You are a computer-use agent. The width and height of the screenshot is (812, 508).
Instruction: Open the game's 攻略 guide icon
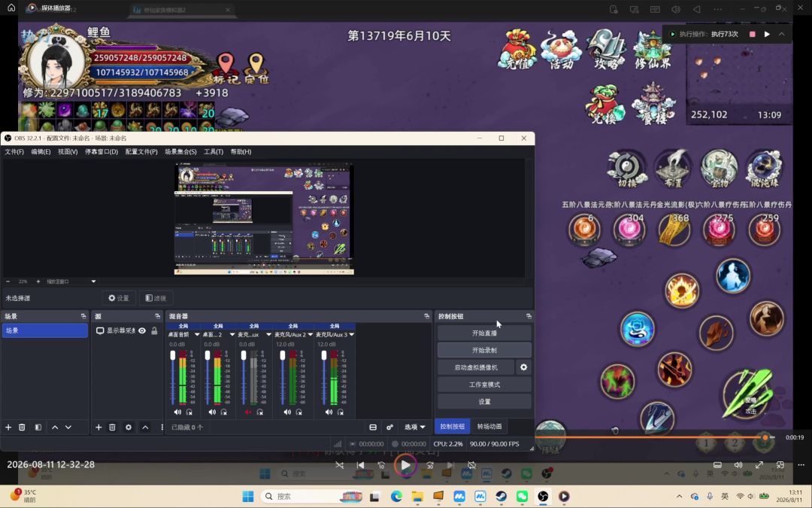pyautogui.click(x=607, y=50)
